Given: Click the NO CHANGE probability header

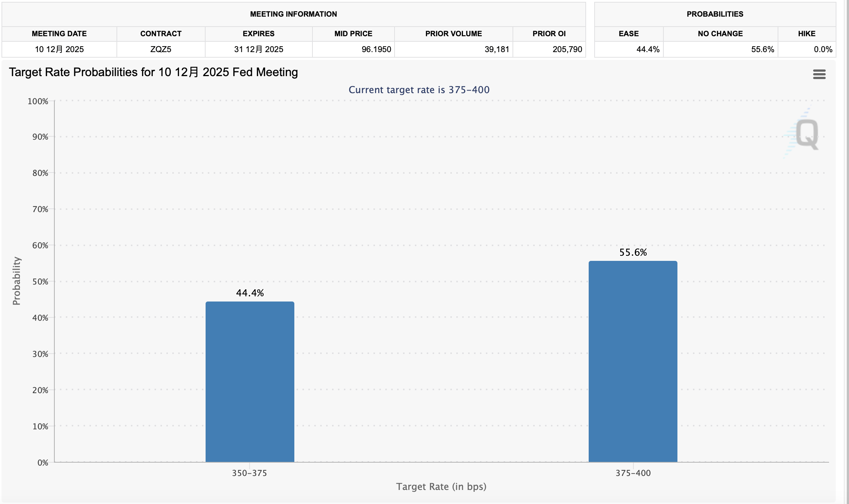Looking at the screenshot, I should tap(720, 34).
